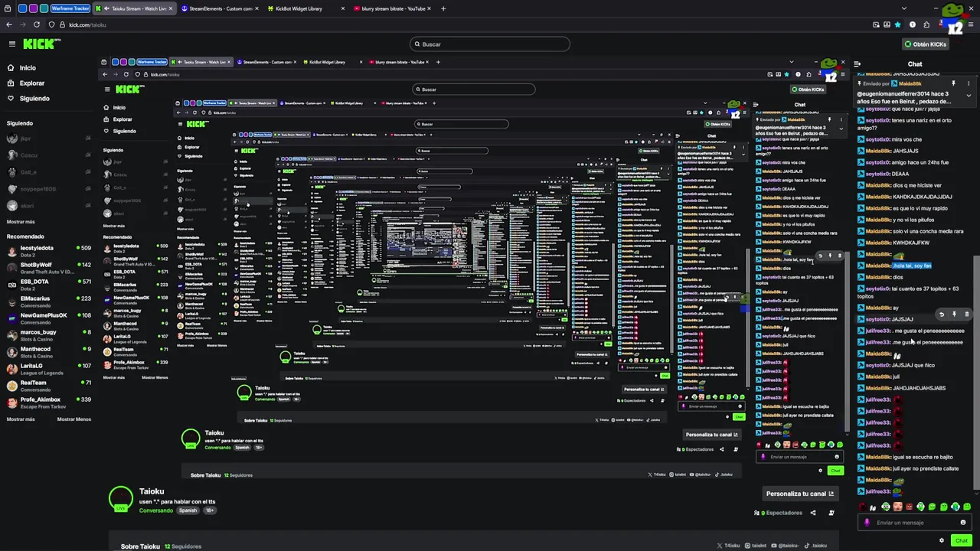Click the 9 Espectadores counter
980x551 pixels.
click(x=779, y=513)
